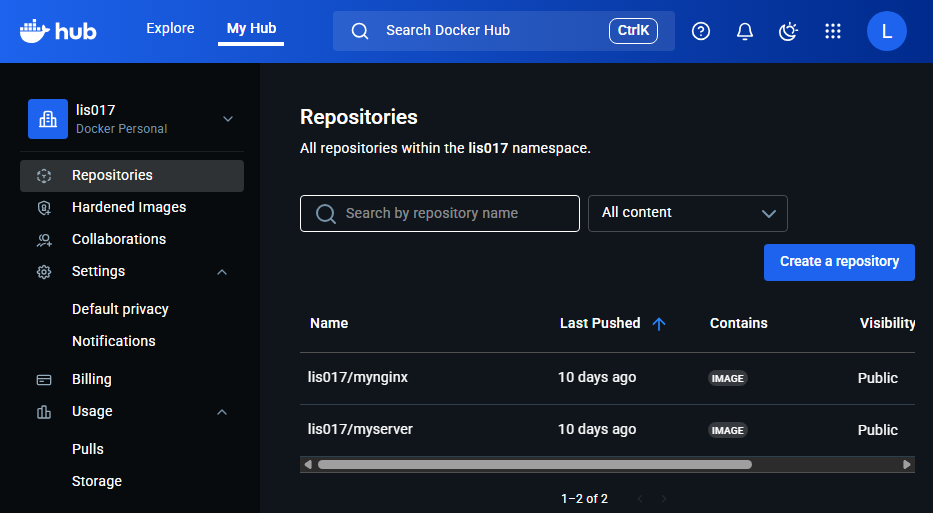Click the IMAGE badge for lis017/myserver
The width and height of the screenshot is (933, 513).
(x=728, y=430)
